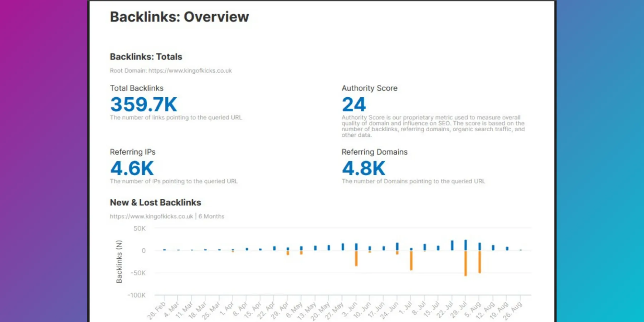This screenshot has height=322, width=644.
Task: Click the New & Lost Backlinks heading
Action: click(155, 203)
